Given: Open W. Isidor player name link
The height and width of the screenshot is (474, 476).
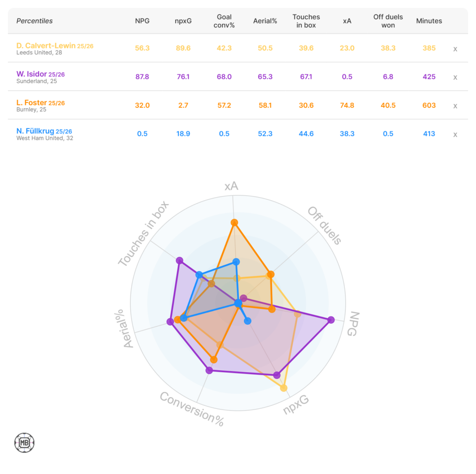Looking at the screenshot, I should [32, 74].
